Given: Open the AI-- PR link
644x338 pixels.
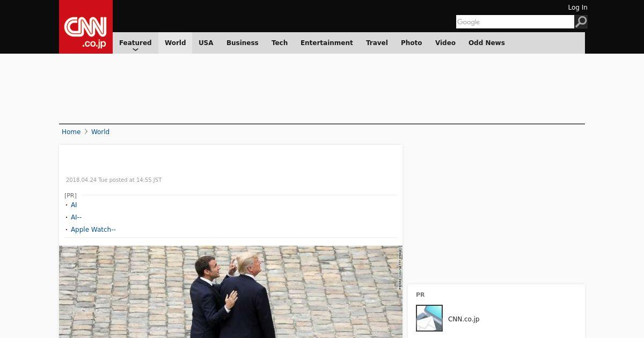Looking at the screenshot, I should tap(76, 217).
